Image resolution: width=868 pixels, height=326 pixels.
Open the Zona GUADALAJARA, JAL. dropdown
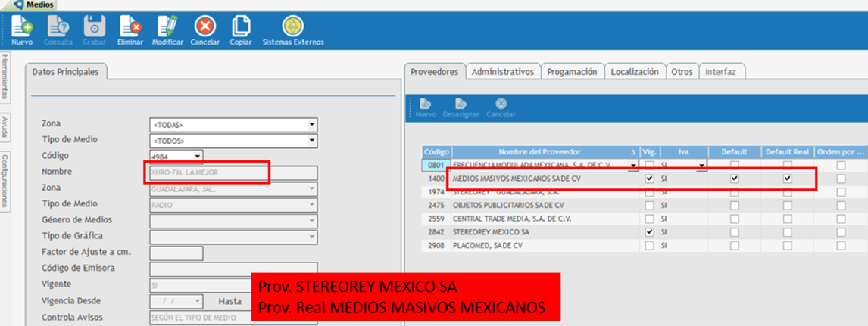coord(312,188)
